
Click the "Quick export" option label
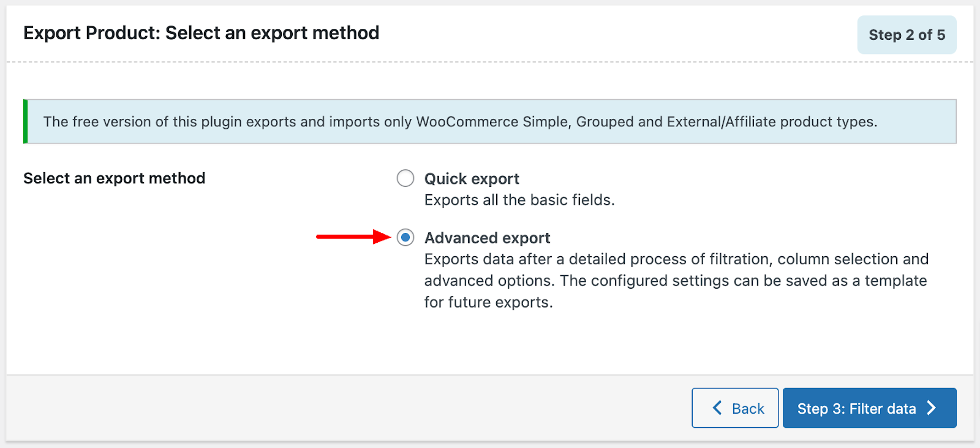click(472, 179)
